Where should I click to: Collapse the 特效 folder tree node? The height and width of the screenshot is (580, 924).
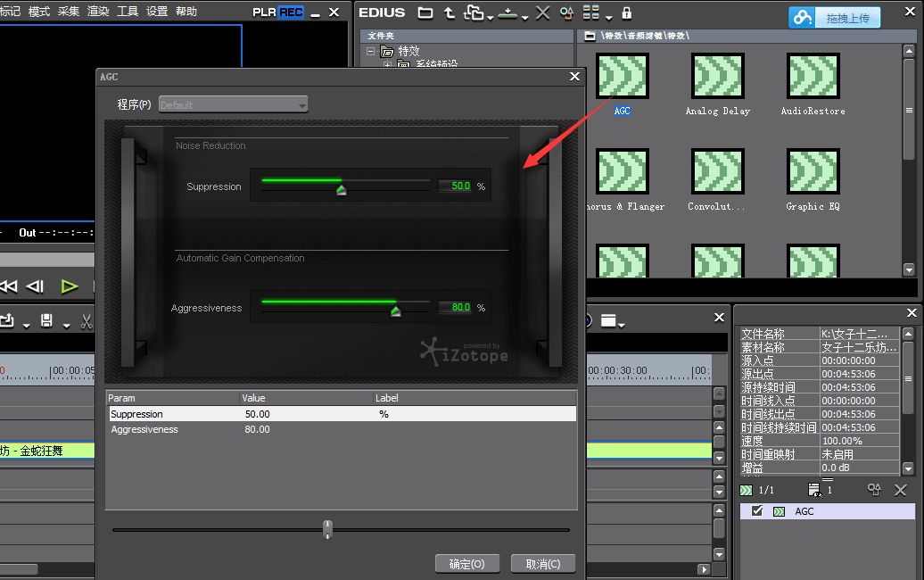371,51
